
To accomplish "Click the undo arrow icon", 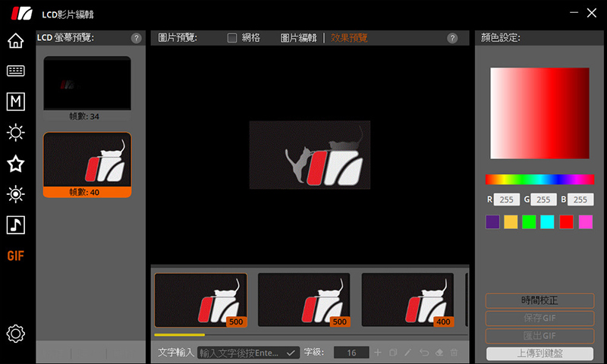I will click(424, 353).
